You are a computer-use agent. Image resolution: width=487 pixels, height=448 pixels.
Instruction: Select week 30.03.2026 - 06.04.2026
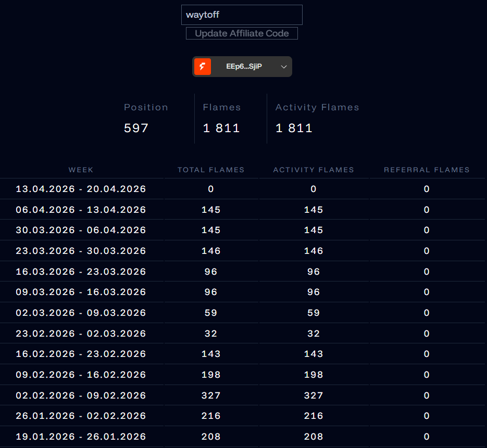tap(81, 230)
